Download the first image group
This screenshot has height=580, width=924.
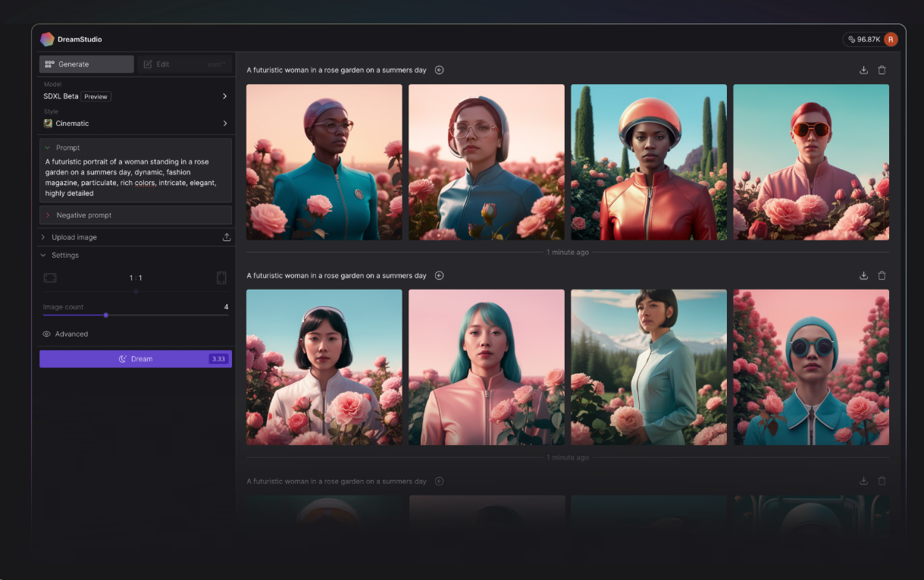(x=863, y=70)
